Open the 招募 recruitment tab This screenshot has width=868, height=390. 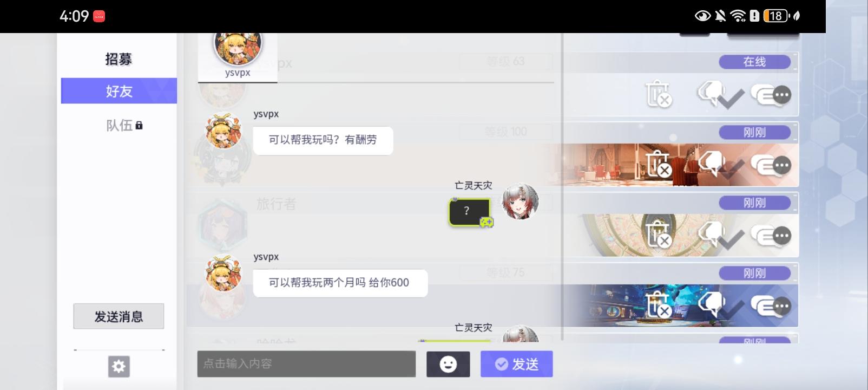pyautogui.click(x=119, y=59)
